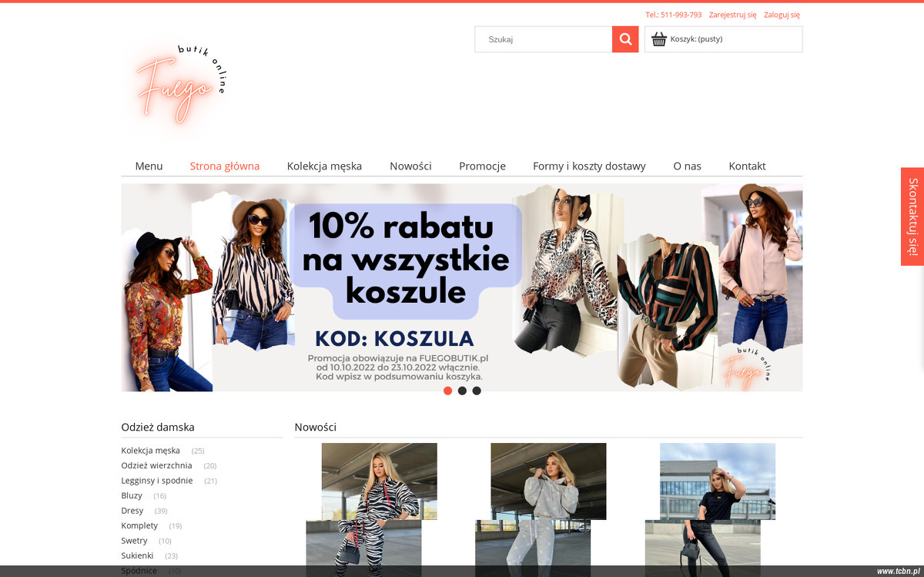Image resolution: width=924 pixels, height=577 pixels.
Task: Open the Skontaktuj się! side tab
Action: tap(912, 216)
